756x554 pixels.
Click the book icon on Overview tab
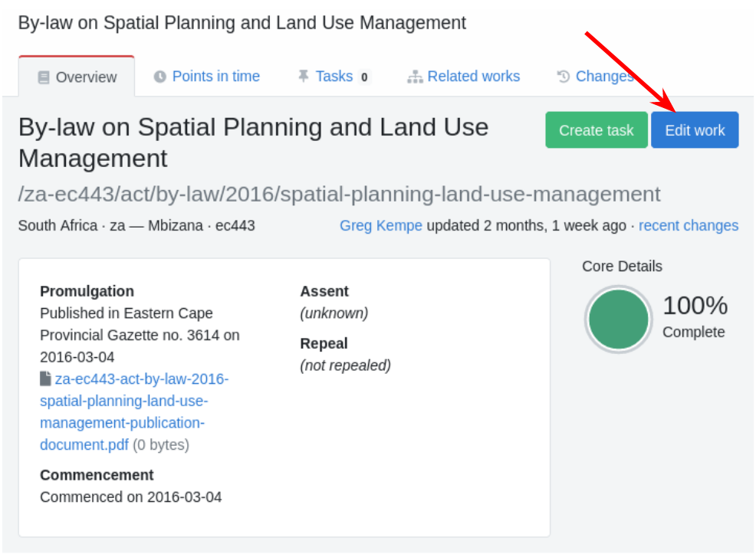click(44, 77)
